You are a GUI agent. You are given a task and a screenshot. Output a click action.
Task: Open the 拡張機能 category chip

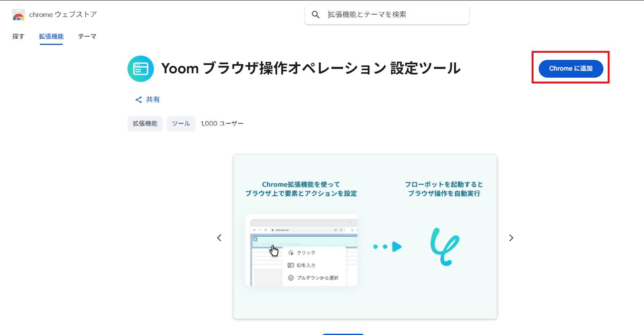[145, 123]
